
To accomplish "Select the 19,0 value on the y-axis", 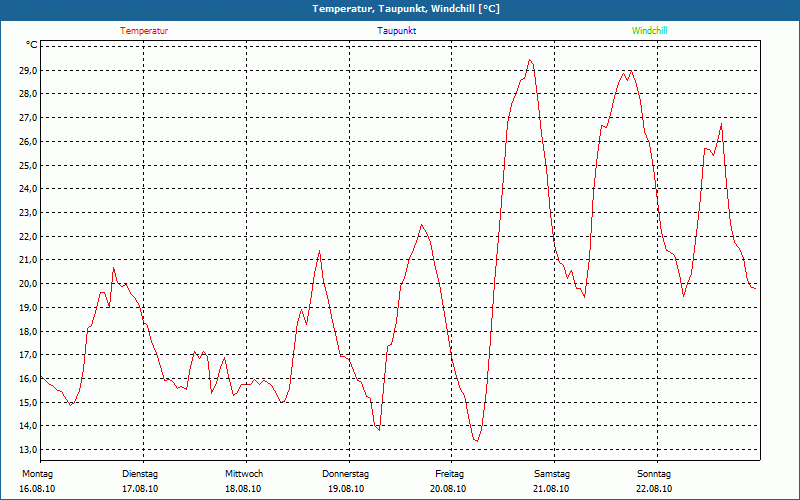I will [x=29, y=308].
